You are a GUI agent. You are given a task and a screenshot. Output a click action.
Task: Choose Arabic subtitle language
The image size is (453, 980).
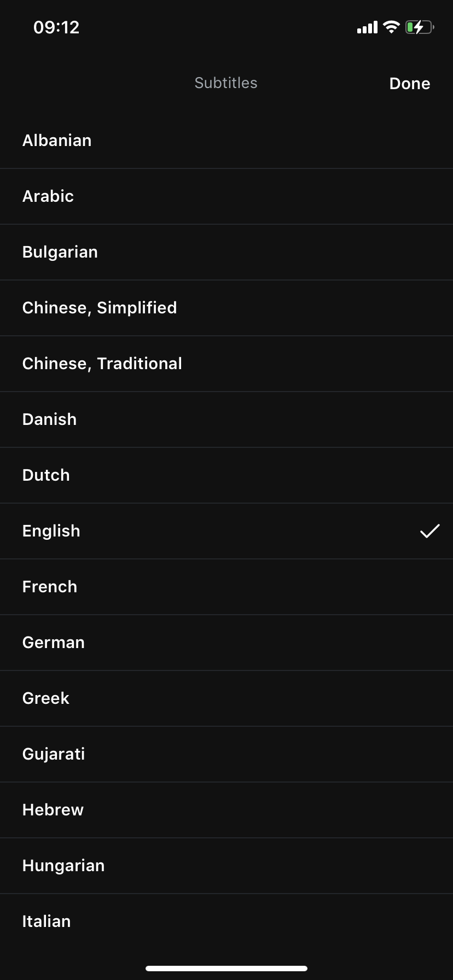click(x=226, y=196)
